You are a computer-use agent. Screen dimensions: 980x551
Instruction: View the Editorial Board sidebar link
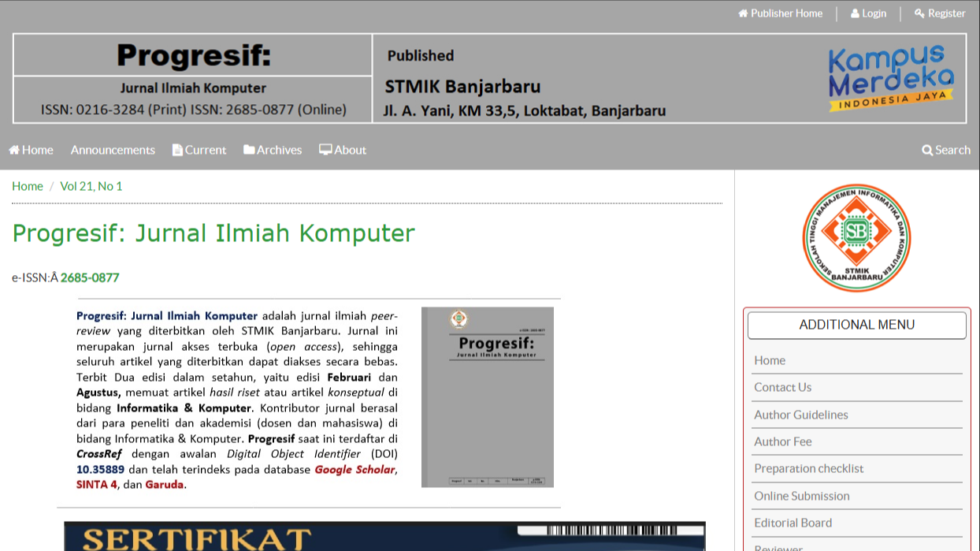pos(793,523)
